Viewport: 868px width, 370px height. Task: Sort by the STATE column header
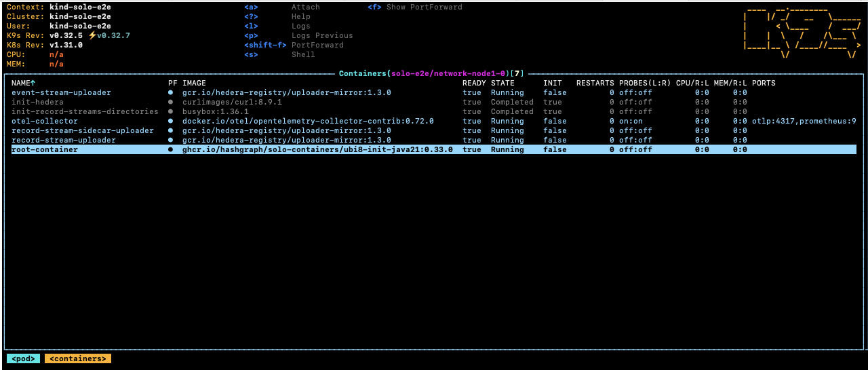[x=502, y=83]
